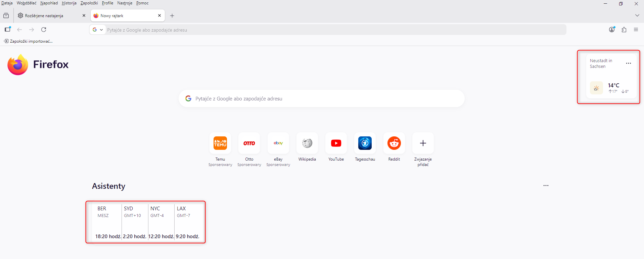Focus the Google search box on the page
Image resolution: width=644 pixels, height=259 pixels.
point(322,98)
